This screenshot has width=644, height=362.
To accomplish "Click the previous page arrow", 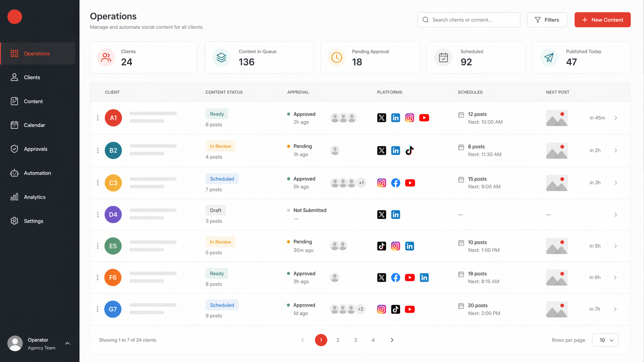I will point(303,340).
